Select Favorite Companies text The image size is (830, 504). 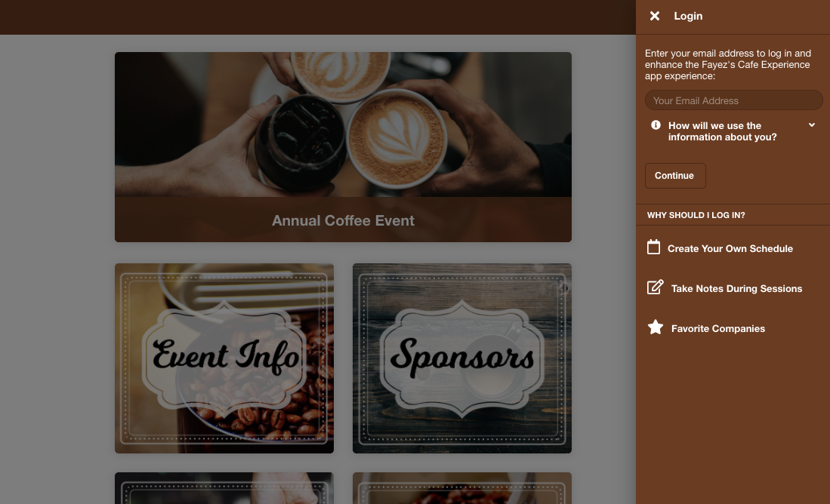point(717,329)
